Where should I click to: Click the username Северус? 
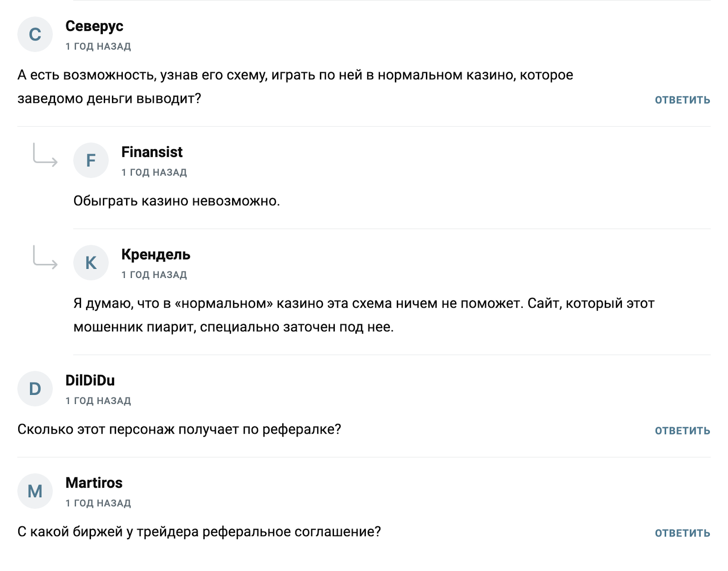(x=94, y=26)
